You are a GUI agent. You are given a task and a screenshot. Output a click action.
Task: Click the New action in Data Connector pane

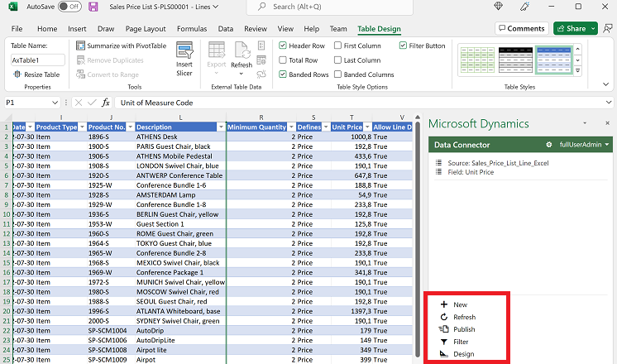coord(460,304)
